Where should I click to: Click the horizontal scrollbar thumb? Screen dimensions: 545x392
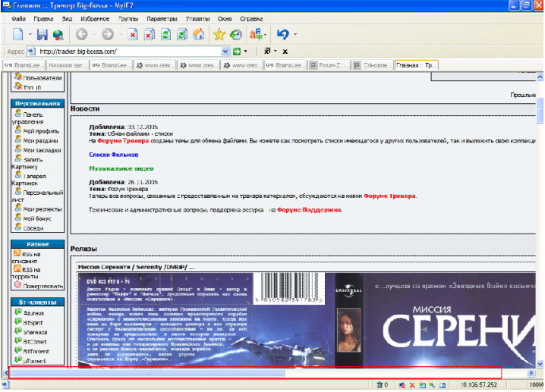(148, 374)
